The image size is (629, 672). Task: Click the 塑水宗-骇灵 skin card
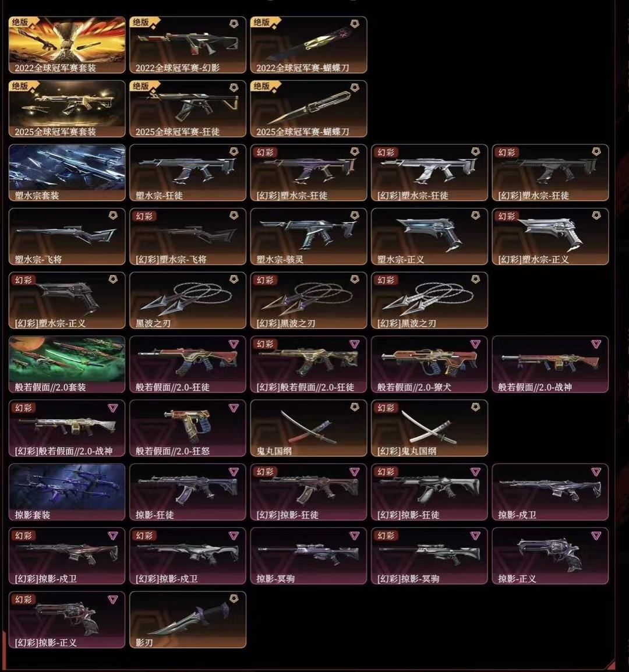pyautogui.click(x=309, y=236)
